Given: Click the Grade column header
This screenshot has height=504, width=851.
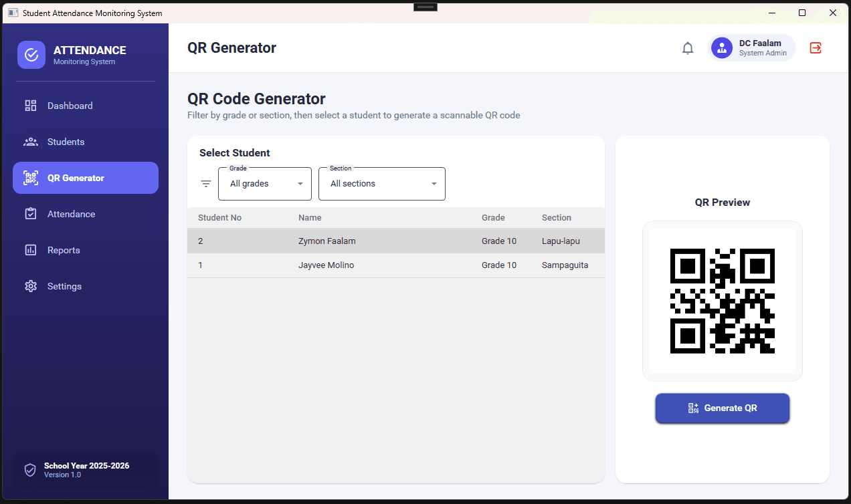Looking at the screenshot, I should coord(493,218).
